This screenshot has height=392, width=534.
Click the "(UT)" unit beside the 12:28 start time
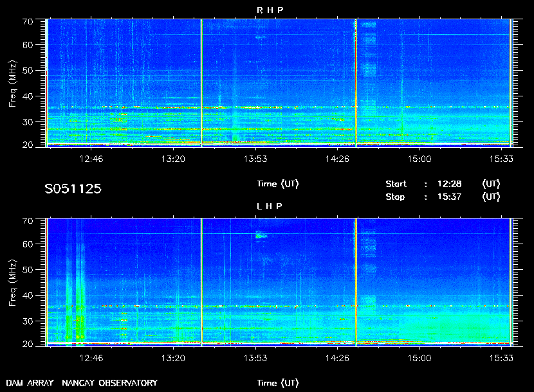click(491, 184)
